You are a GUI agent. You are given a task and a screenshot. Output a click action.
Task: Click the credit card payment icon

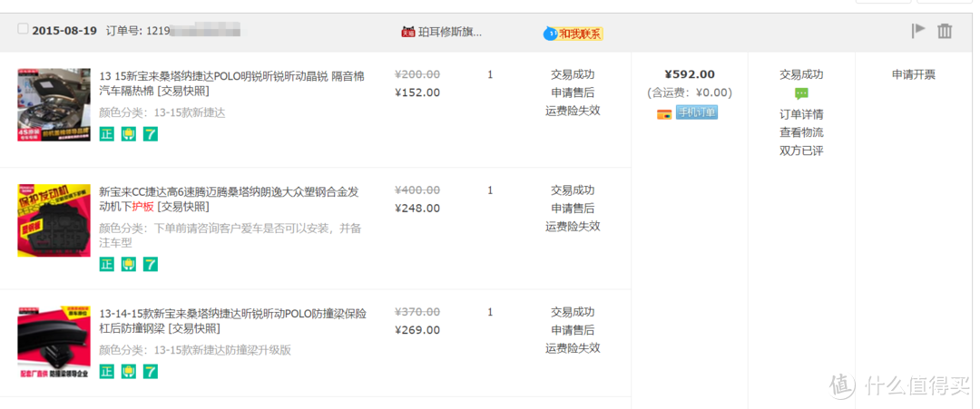tap(665, 112)
